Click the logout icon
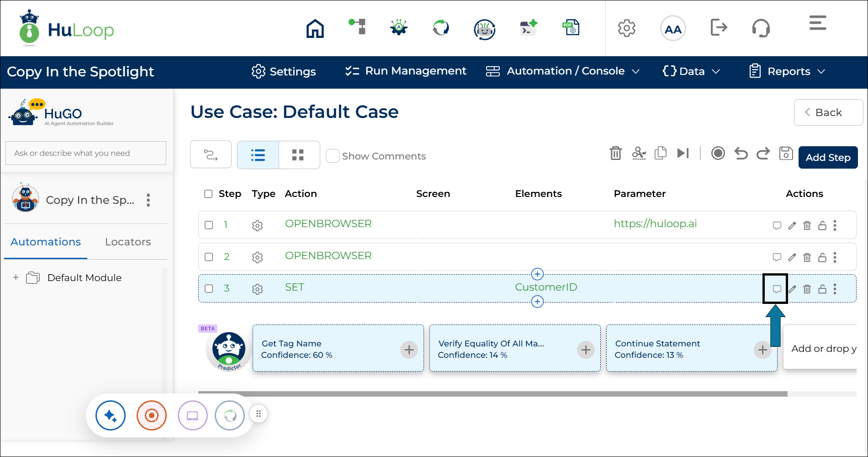 tap(719, 27)
